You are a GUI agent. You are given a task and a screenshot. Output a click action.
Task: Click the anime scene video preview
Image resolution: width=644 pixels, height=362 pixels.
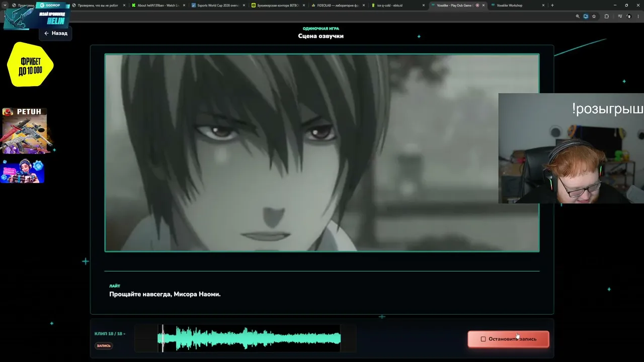pyautogui.click(x=322, y=152)
